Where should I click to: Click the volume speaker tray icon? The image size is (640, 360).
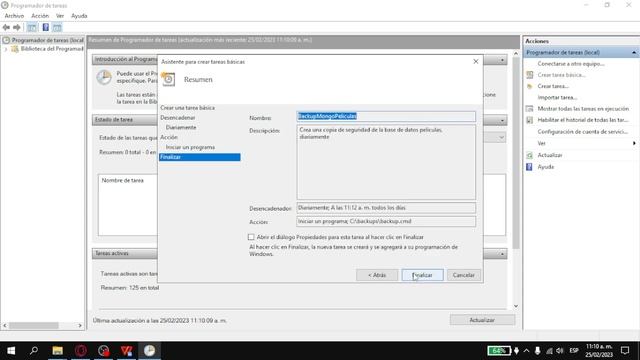[560, 351]
